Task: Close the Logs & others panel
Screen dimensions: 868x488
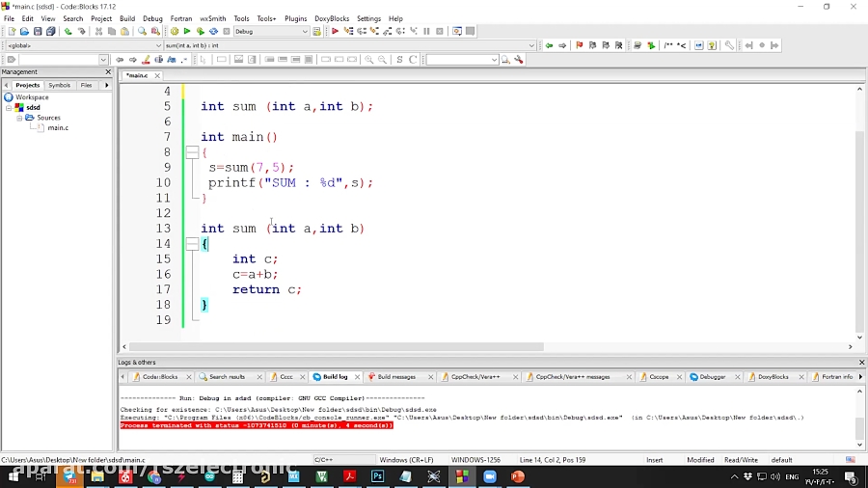Action: click(x=861, y=363)
